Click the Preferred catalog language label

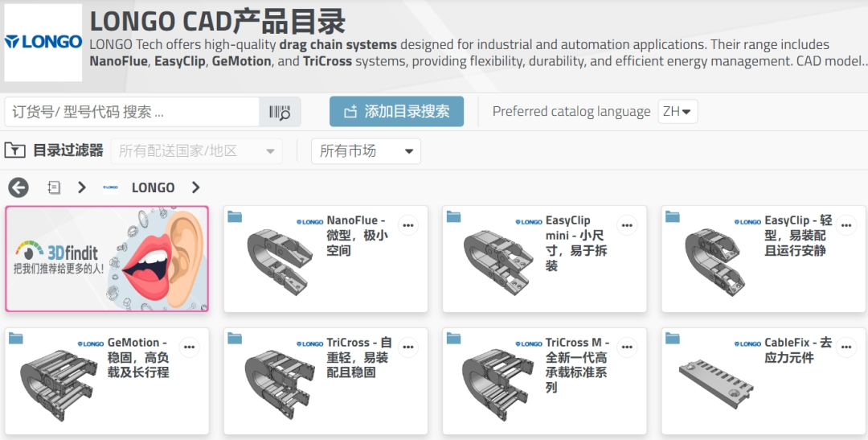click(x=571, y=111)
